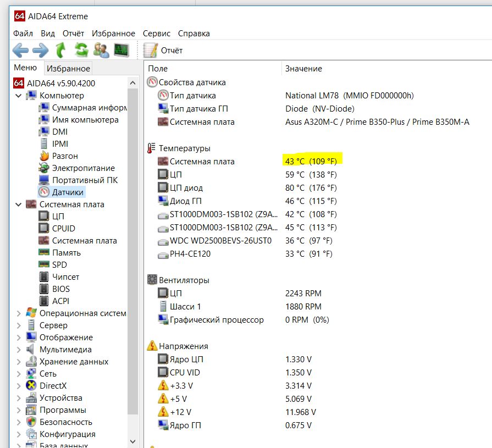
Task: Click the AIDA64 v5.90.4200 root node
Action: click(x=54, y=83)
